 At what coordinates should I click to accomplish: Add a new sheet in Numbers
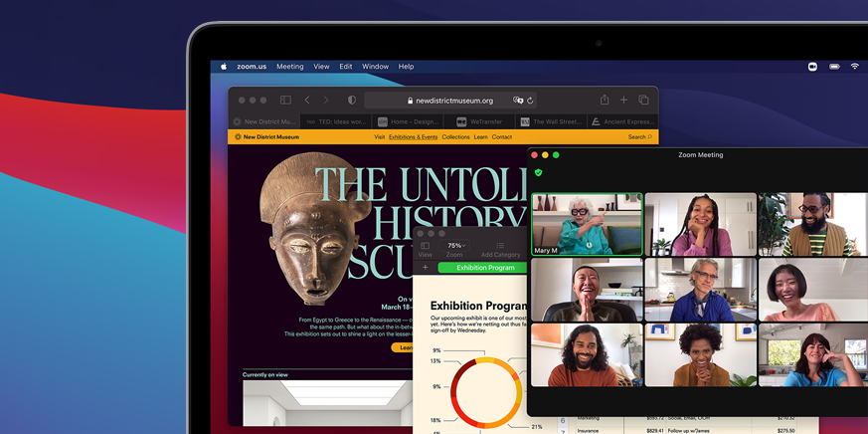click(x=426, y=268)
